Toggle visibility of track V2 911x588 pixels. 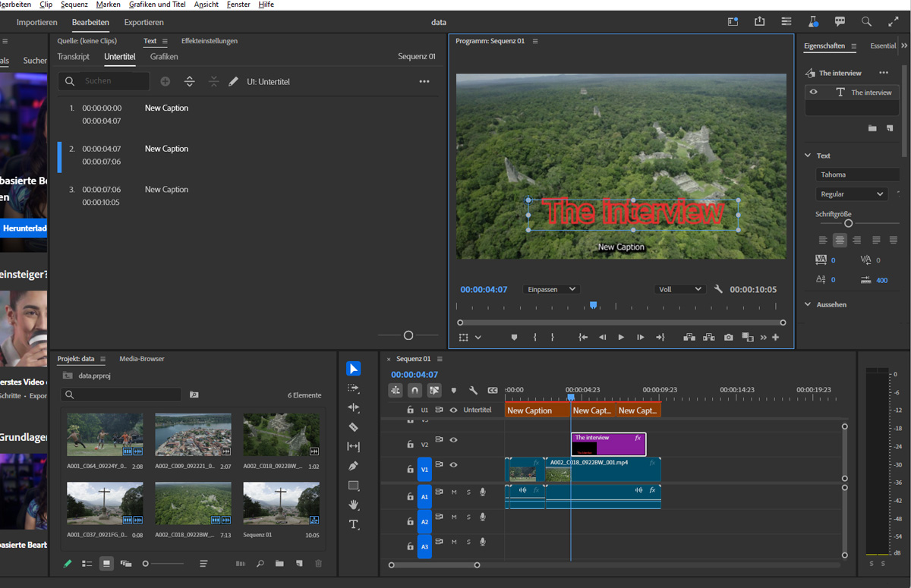453,440
